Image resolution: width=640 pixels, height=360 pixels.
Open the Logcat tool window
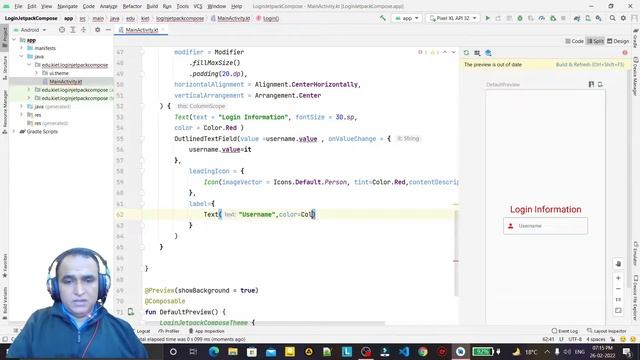(143, 331)
